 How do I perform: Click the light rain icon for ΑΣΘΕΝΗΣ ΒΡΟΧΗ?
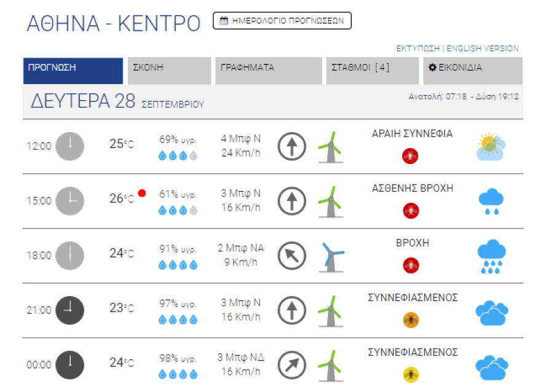tap(492, 202)
